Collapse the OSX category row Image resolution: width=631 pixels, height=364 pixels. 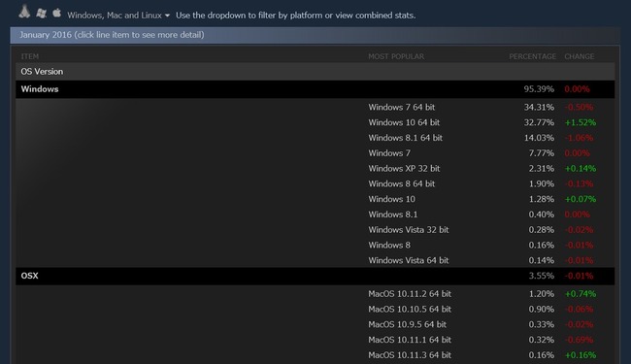pos(315,276)
